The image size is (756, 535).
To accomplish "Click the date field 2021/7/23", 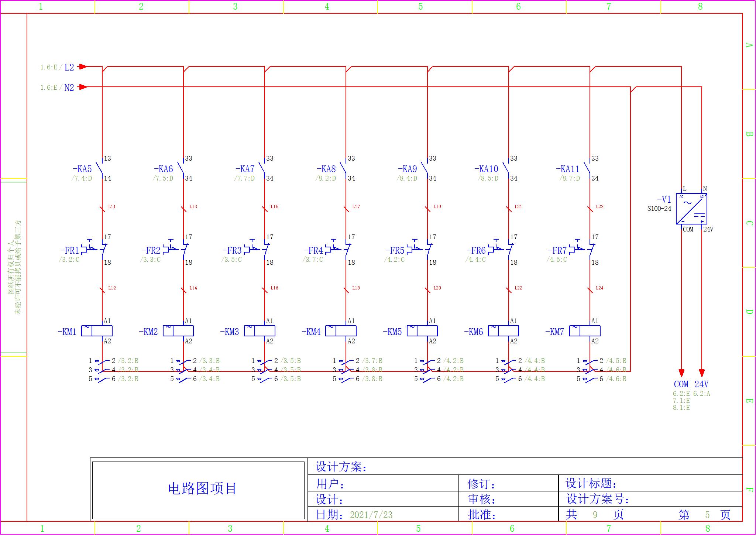I will point(371,515).
